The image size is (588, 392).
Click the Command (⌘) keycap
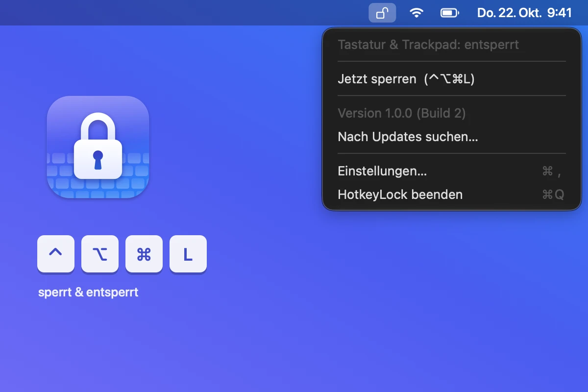point(144,254)
